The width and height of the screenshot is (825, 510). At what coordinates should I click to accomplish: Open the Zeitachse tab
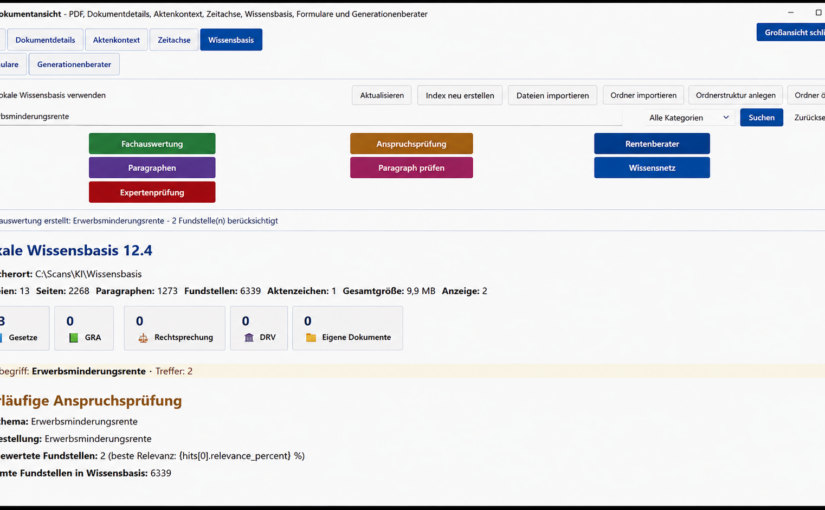tap(174, 39)
